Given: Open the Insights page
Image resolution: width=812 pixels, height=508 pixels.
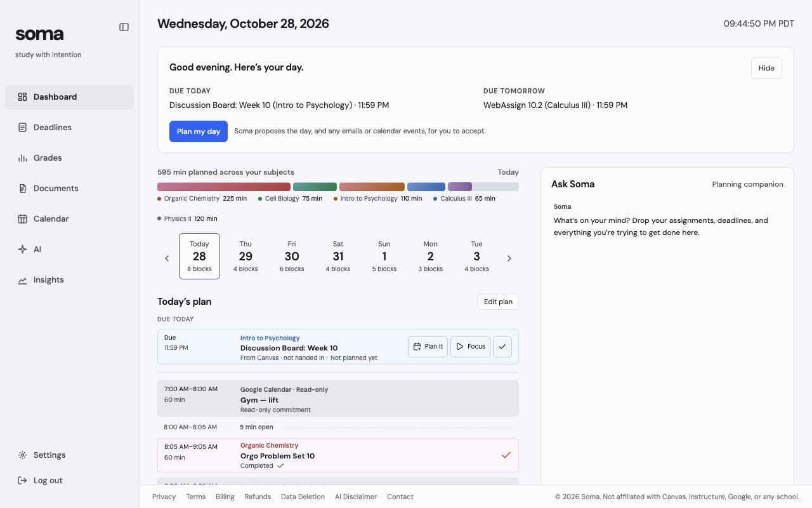Looking at the screenshot, I should [x=69, y=280].
